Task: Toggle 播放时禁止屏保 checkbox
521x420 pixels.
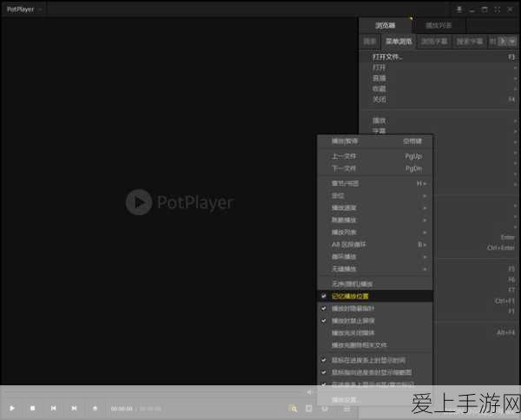Action: pos(375,321)
